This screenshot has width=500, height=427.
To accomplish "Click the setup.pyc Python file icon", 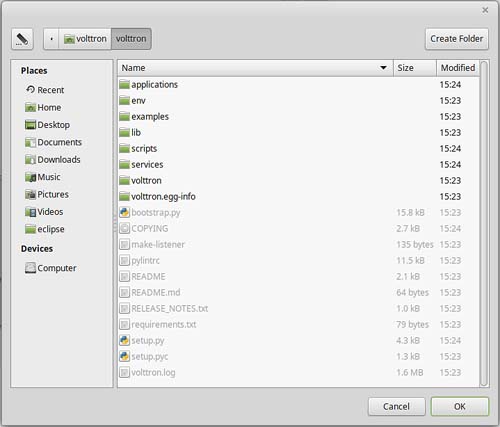I will (x=124, y=356).
